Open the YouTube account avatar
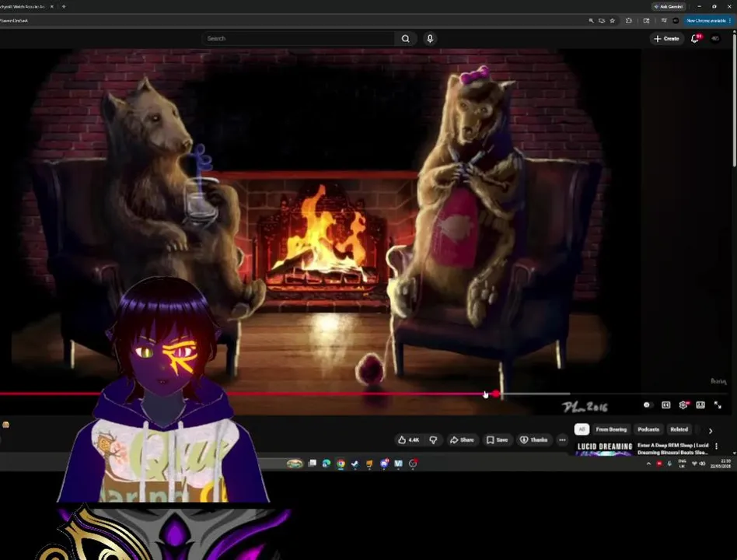This screenshot has height=560, width=737. pos(715,39)
